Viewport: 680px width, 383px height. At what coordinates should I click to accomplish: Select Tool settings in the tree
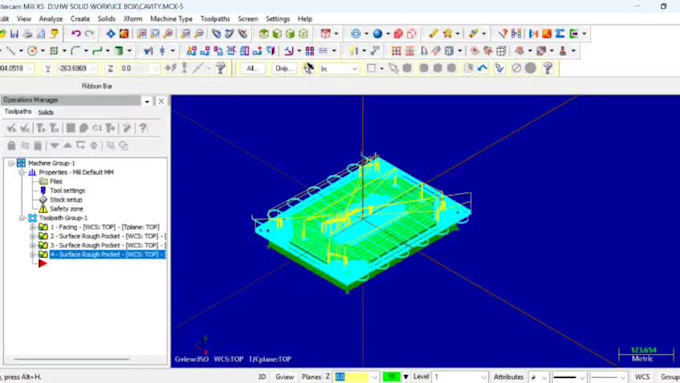(67, 190)
